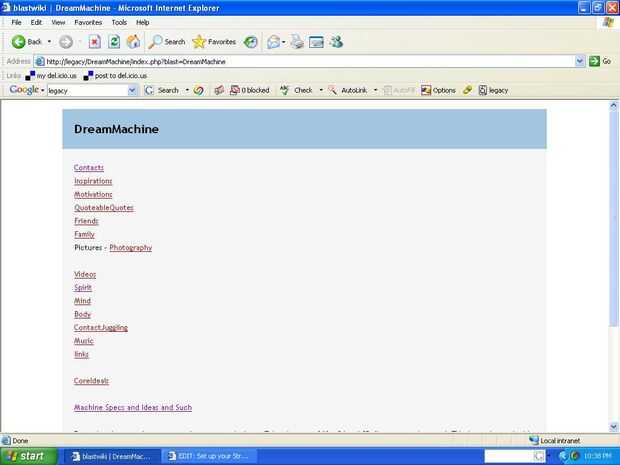Click the green Go arrow button
Viewport: 620px width, 465px height.
[x=594, y=61]
